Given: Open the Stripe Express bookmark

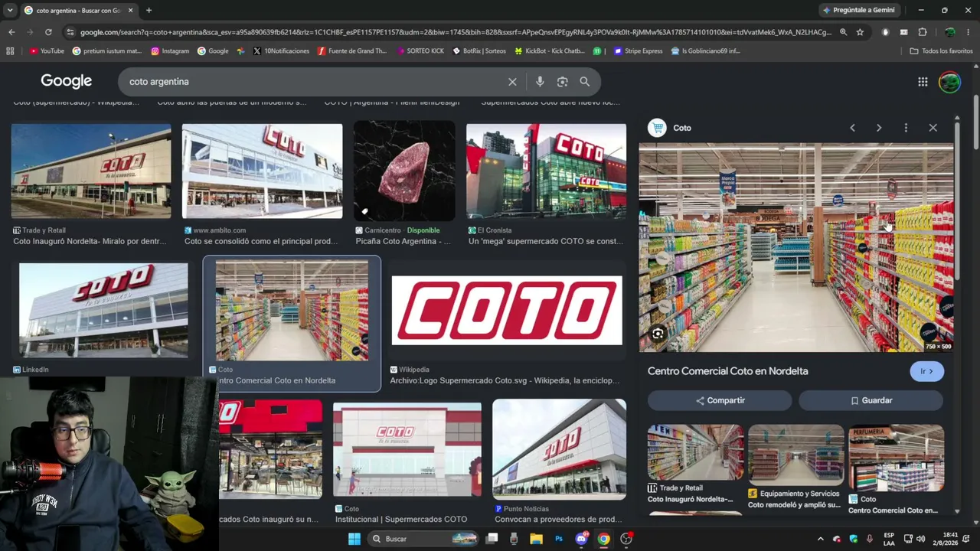Looking at the screenshot, I should pos(638,51).
